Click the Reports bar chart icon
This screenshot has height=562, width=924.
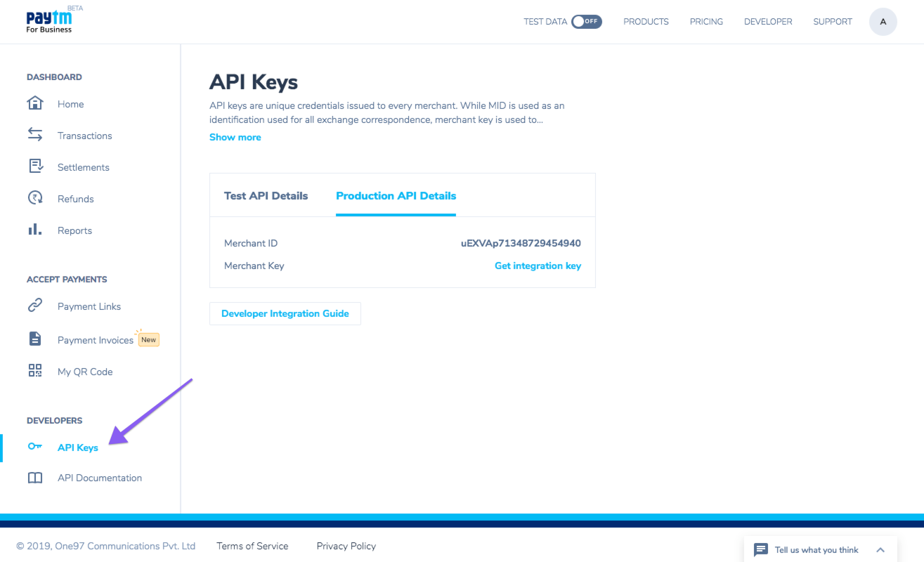(x=35, y=230)
